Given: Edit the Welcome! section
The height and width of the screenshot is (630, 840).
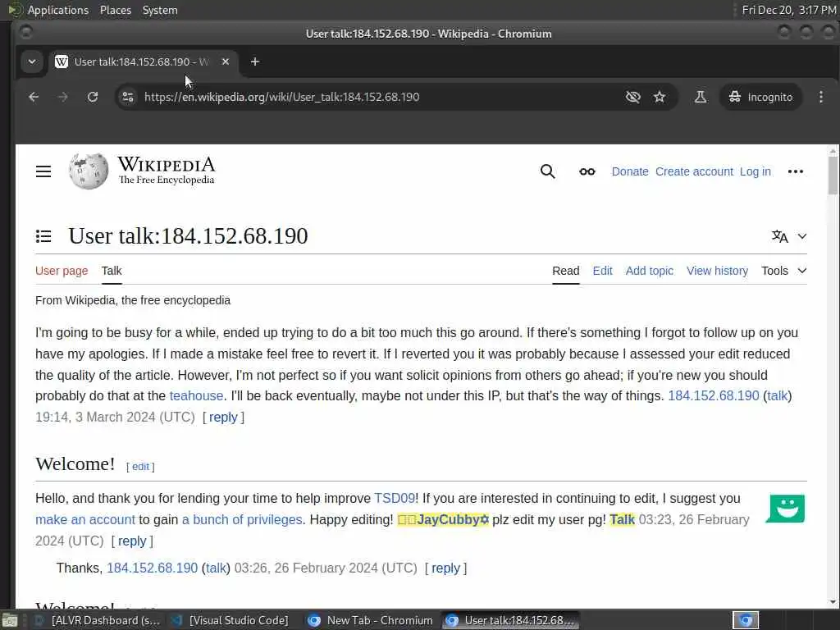Looking at the screenshot, I should pyautogui.click(x=140, y=467).
